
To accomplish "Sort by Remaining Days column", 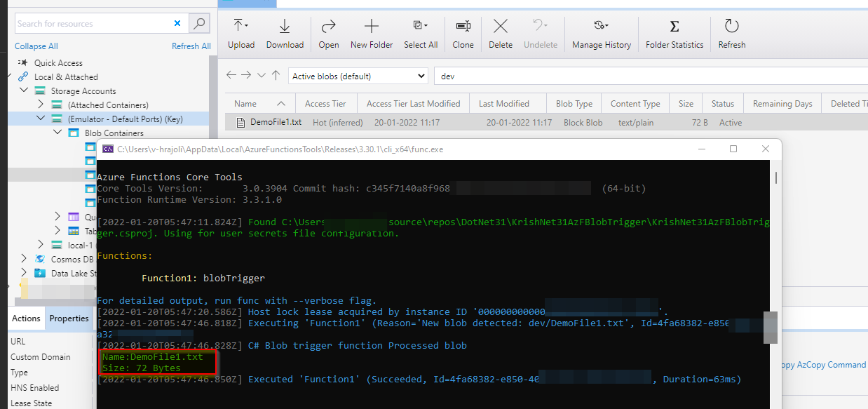I will tap(782, 104).
